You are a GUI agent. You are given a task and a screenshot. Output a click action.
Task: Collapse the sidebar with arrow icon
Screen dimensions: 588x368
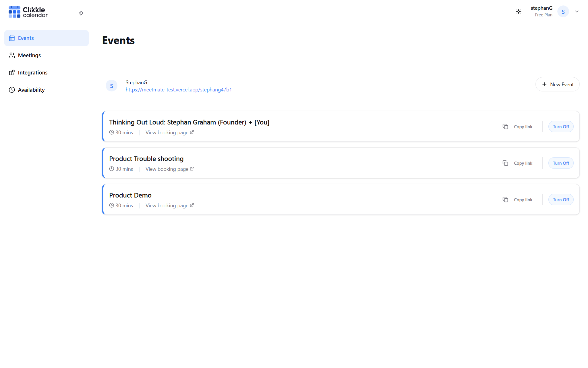pos(81,13)
